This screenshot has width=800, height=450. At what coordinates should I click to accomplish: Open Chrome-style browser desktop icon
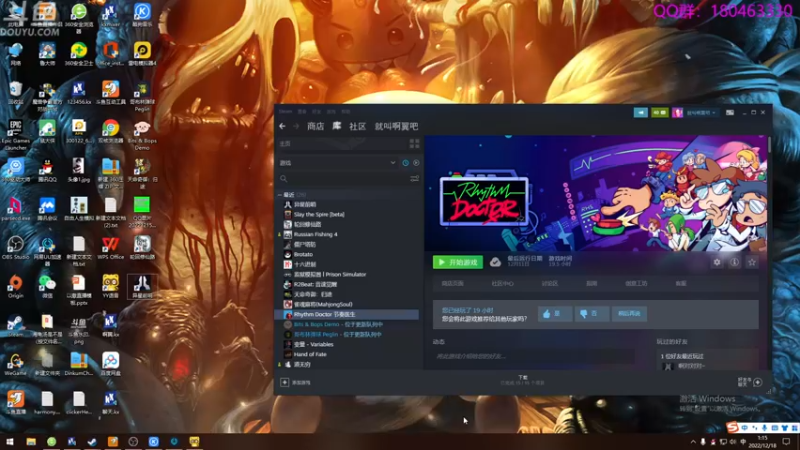pyautogui.click(x=110, y=132)
